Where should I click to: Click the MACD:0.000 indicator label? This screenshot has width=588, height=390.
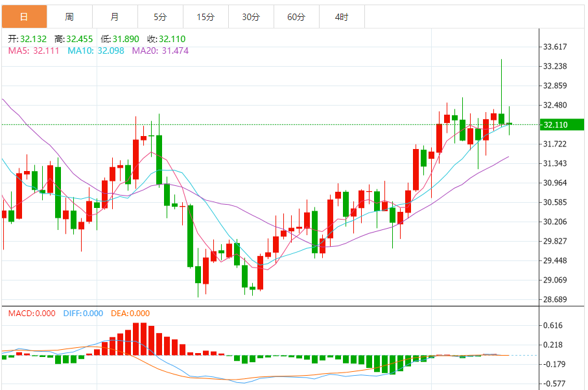(x=32, y=313)
